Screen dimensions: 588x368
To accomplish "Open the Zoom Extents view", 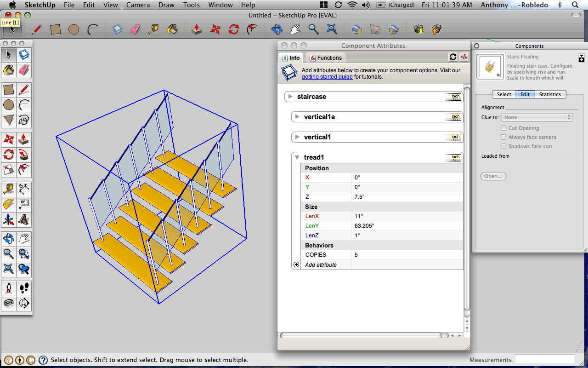I will point(8,269).
